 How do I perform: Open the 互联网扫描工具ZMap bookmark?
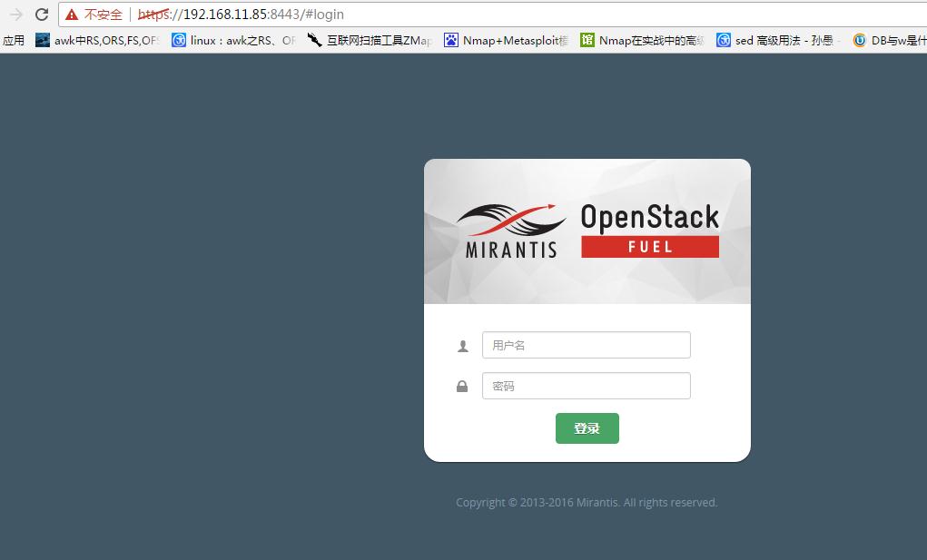(370, 40)
